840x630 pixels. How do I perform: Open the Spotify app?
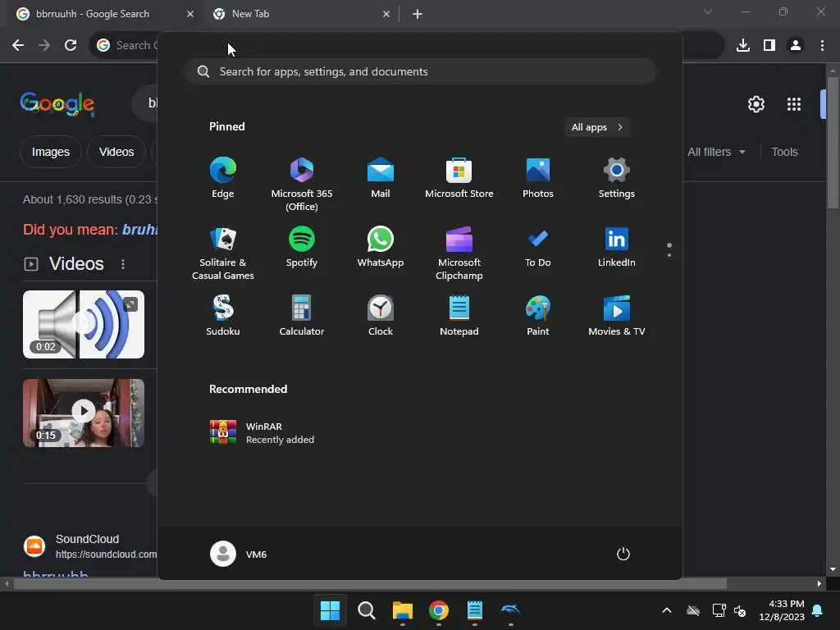(302, 247)
